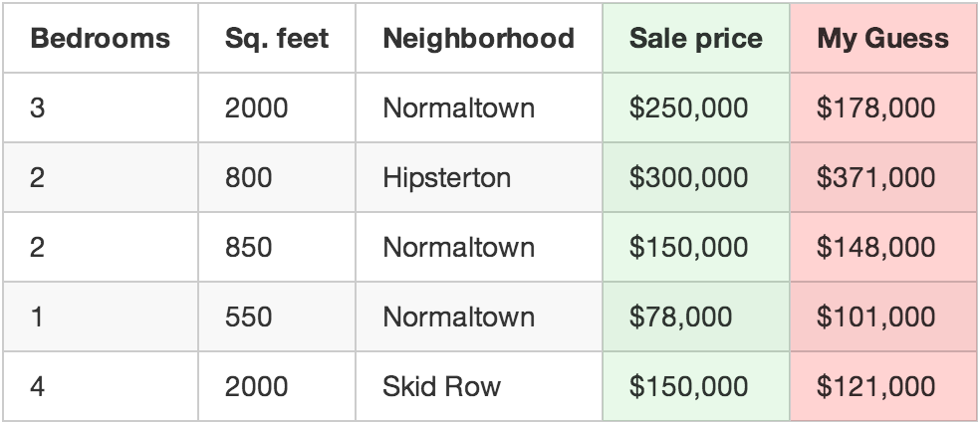This screenshot has height=424, width=980.
Task: Click the $178,000 guess cell
Action: (875, 107)
